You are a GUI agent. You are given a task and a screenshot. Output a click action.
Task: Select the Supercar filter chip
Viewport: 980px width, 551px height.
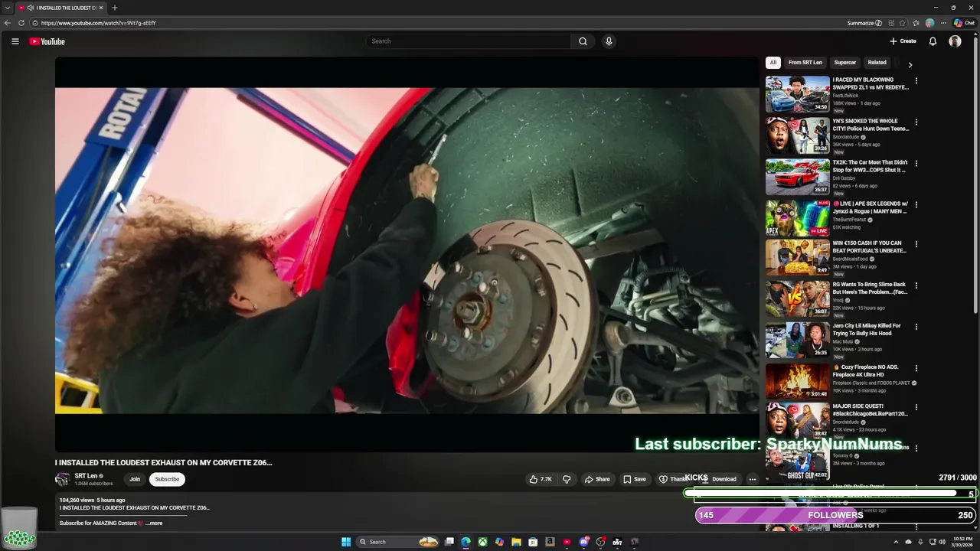tap(845, 63)
